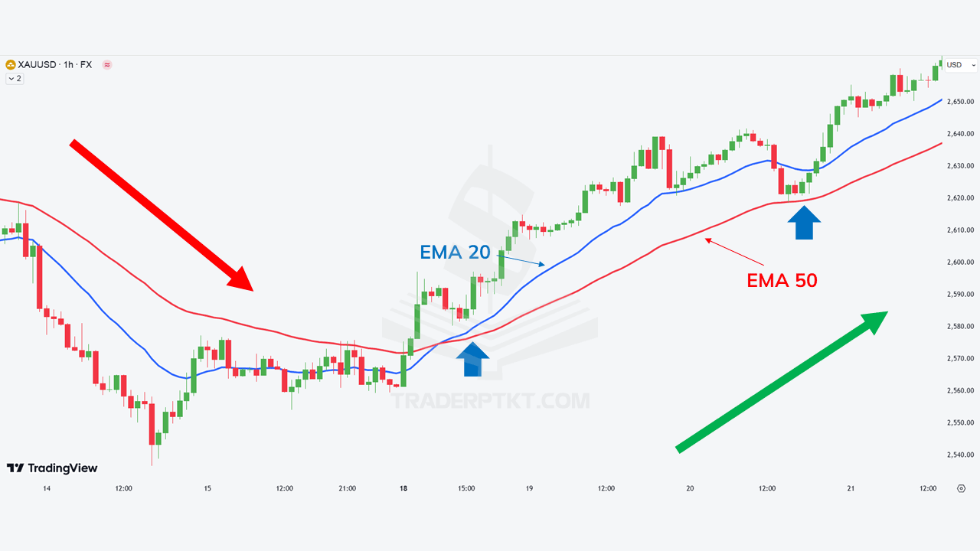Click the bold date 18 on time axis
Screen dimensions: 980x551
click(403, 488)
